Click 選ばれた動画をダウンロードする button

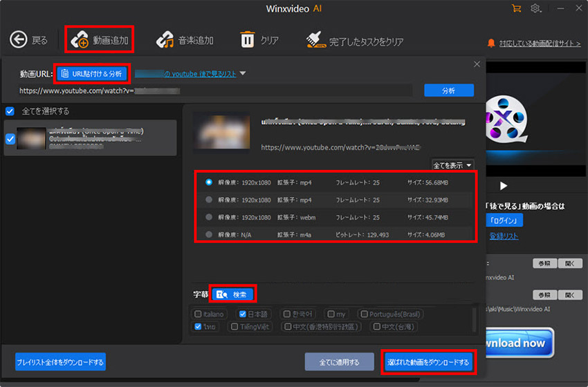[428, 362]
